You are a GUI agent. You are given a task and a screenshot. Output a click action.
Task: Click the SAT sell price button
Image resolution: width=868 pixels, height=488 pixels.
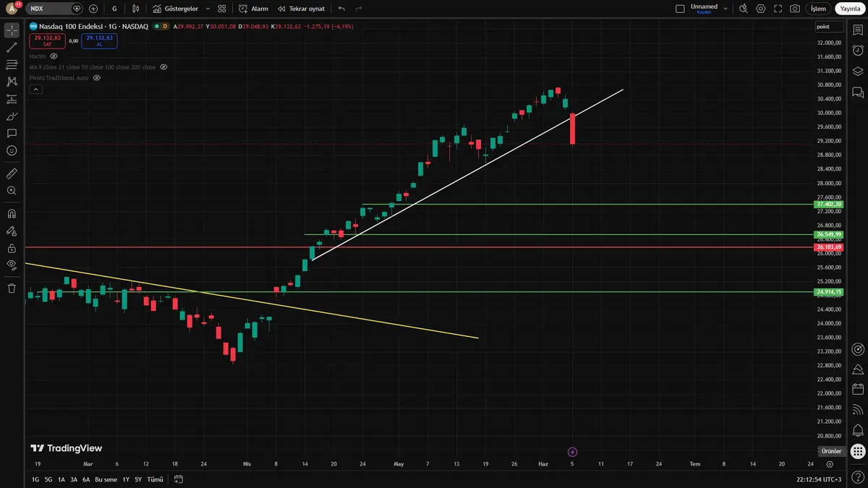coord(47,40)
